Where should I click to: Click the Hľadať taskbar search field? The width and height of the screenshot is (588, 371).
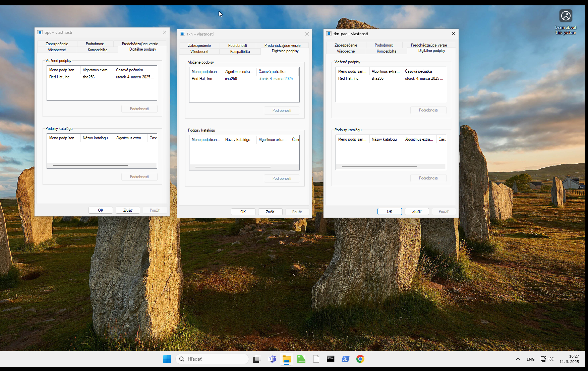212,359
